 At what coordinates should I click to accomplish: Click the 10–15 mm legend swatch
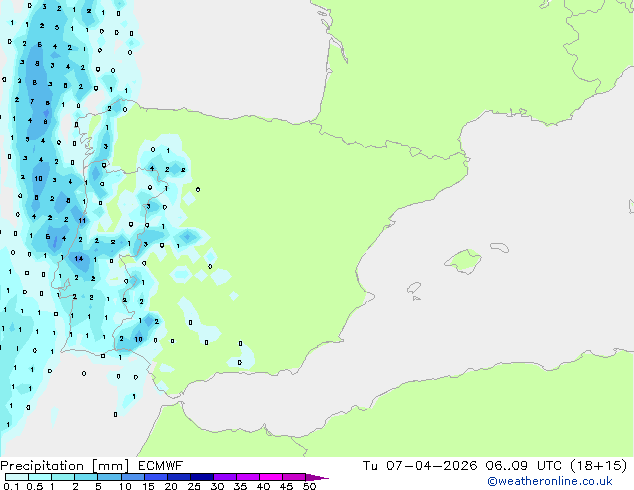(132, 477)
